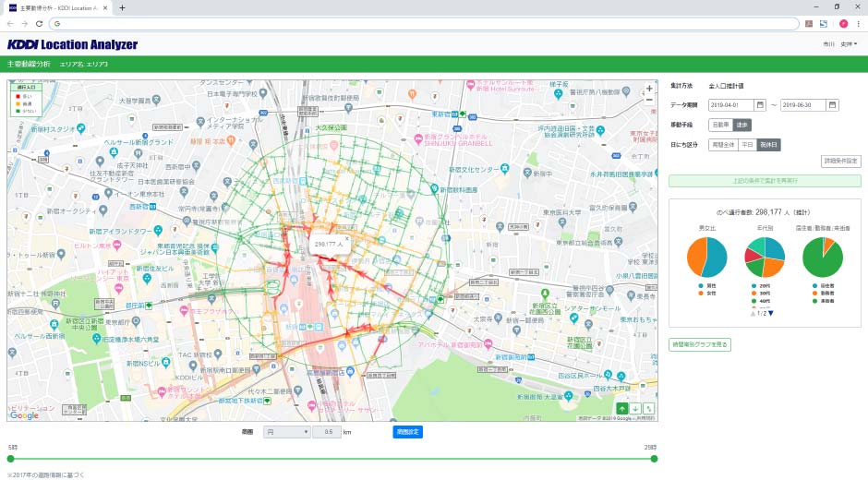
Task: Open a new browser tab
Action: [x=122, y=7]
